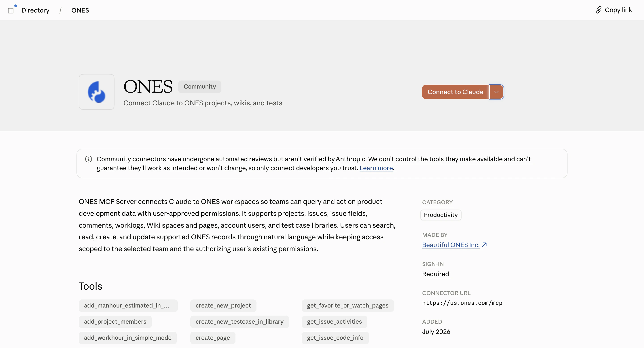Screen dimensions: 644x348
Task: Click the connector URL https://us.ones.com/mcp
Action: point(462,303)
